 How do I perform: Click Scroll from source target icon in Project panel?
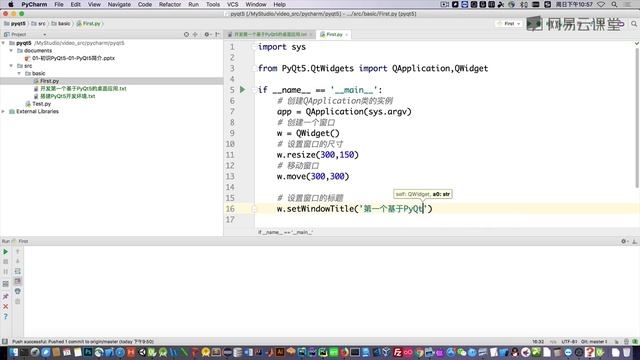pos(186,34)
